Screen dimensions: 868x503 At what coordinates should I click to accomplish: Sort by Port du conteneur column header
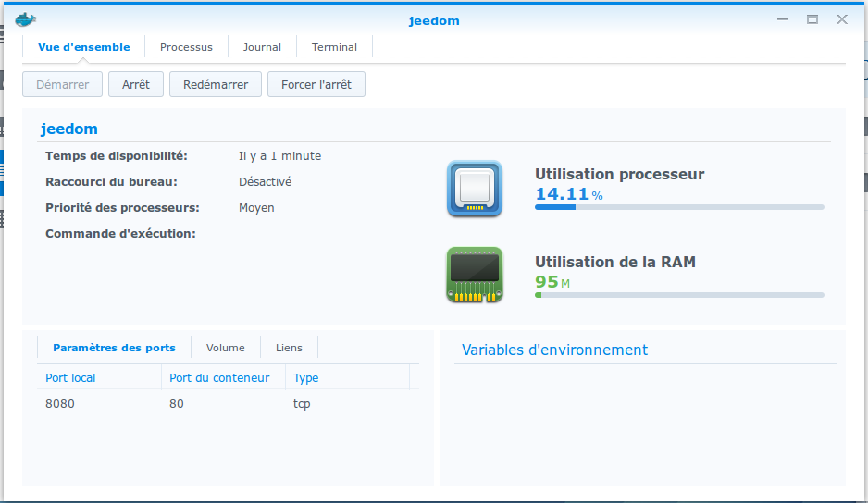pyautogui.click(x=223, y=377)
